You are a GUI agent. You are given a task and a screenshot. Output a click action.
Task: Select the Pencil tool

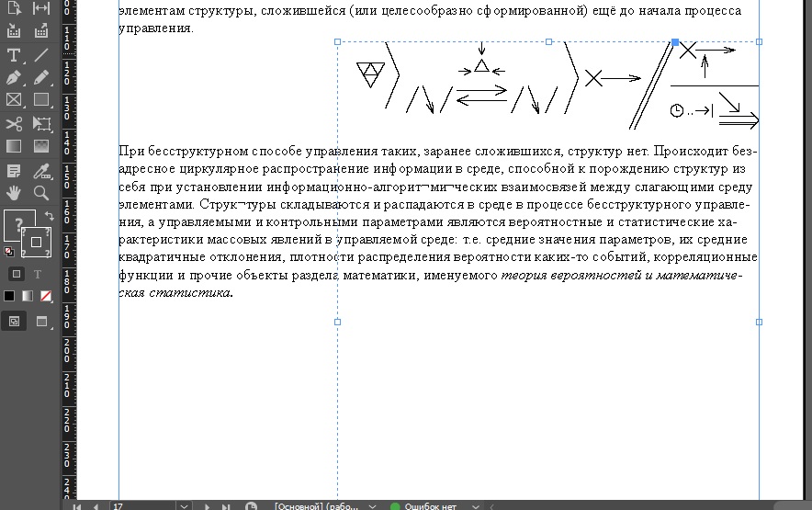(x=41, y=77)
